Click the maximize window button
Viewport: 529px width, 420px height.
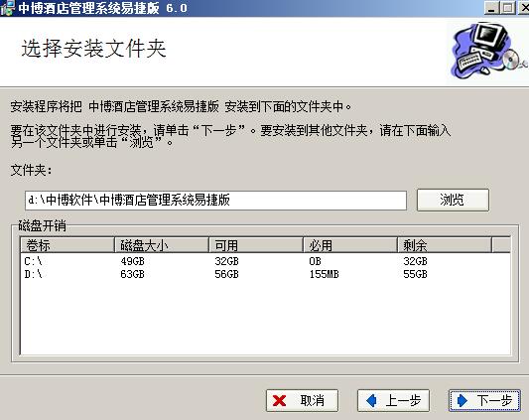tap(508, 7)
